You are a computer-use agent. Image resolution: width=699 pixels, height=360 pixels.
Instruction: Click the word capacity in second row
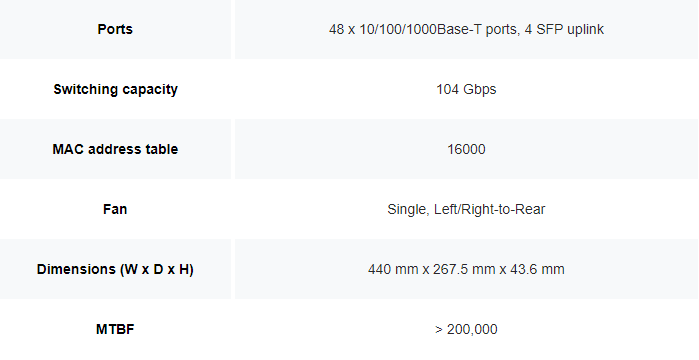(150, 89)
